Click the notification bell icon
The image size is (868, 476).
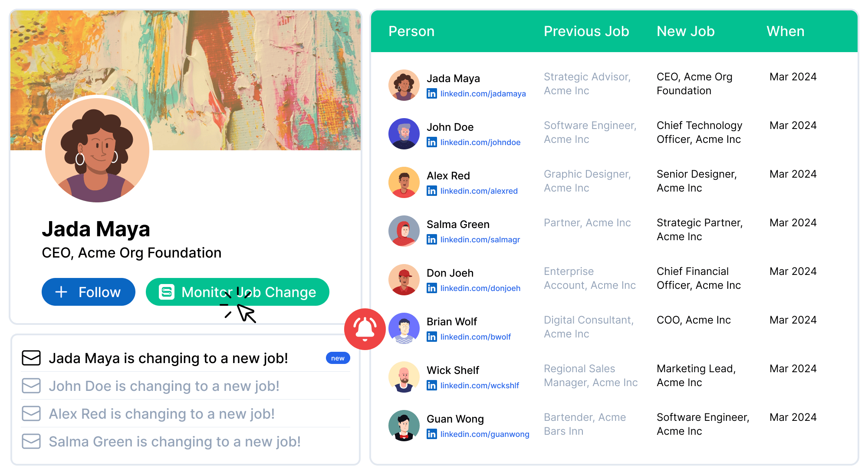[x=364, y=327]
